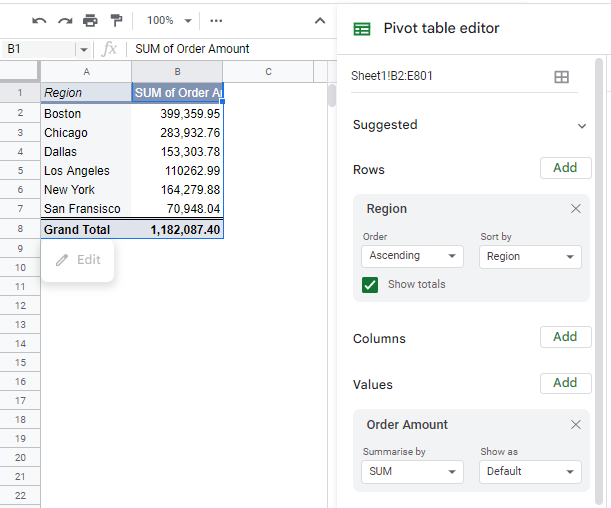The height and width of the screenshot is (508, 611).
Task: Click the select data range grid icon
Action: coord(562,77)
